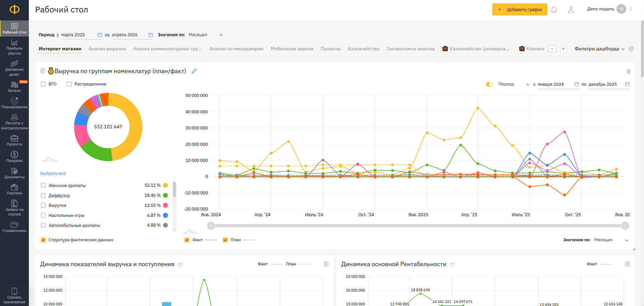The image size is (644, 306).
Task: Open tabs overflow chevron dropdown
Action: click(552, 49)
